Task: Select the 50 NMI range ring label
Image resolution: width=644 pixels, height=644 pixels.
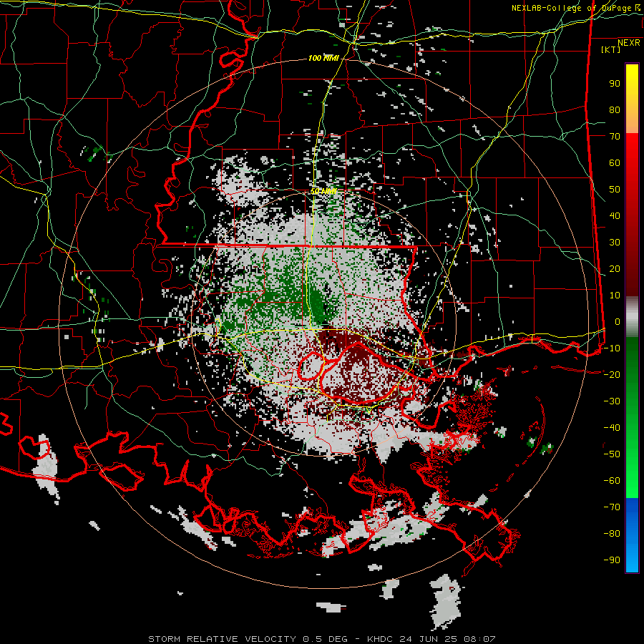Action: (x=323, y=191)
